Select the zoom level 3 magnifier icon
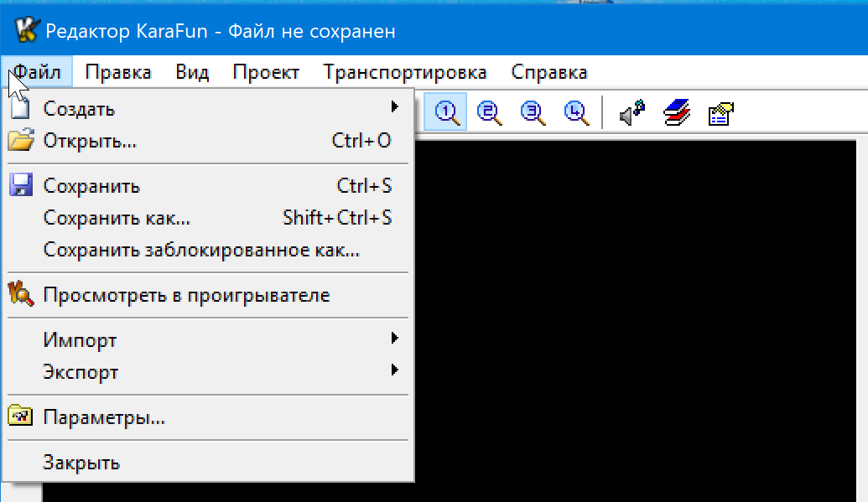 pyautogui.click(x=532, y=111)
